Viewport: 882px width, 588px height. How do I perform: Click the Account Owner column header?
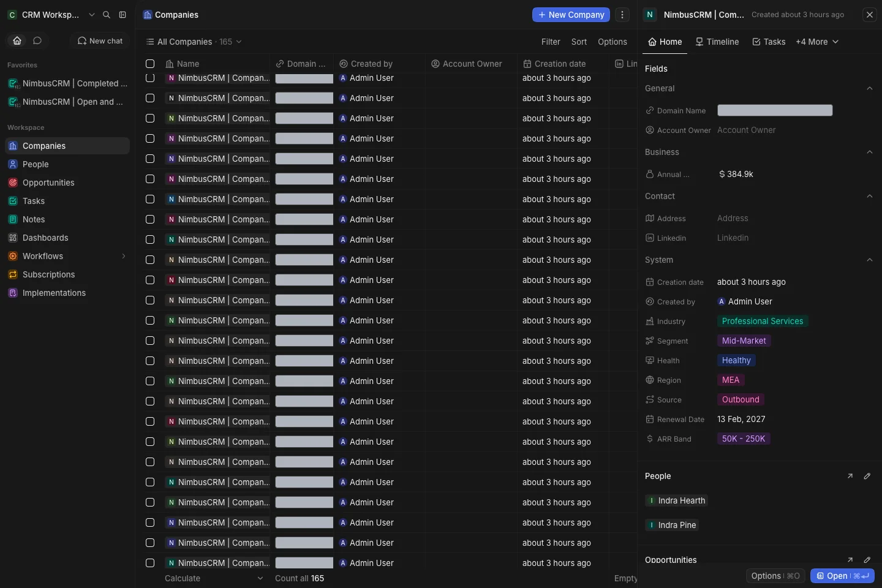point(471,64)
